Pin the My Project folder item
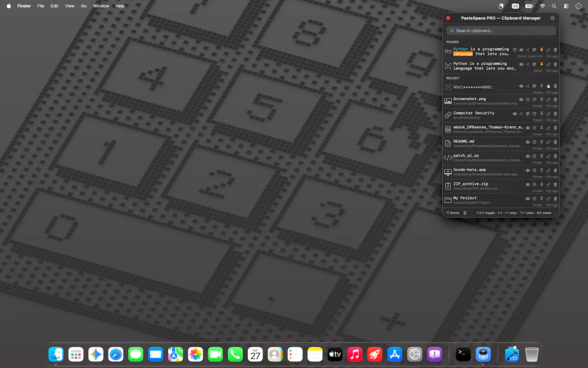Image resolution: width=588 pixels, height=368 pixels. click(x=541, y=199)
